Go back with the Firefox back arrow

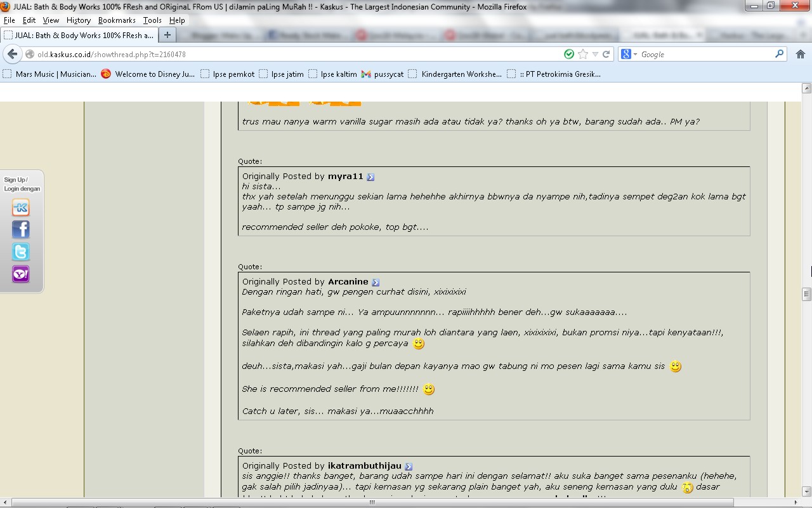click(x=13, y=54)
